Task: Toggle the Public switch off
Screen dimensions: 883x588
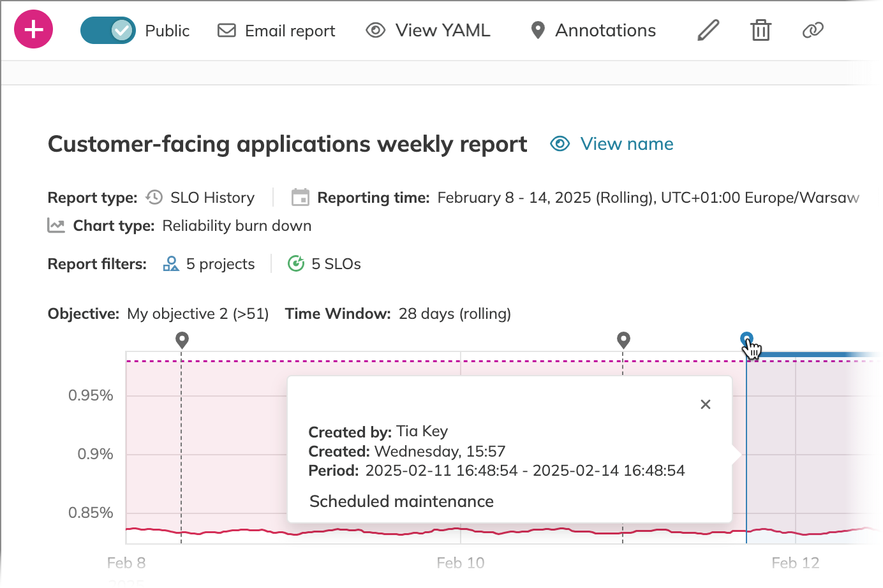Action: (x=108, y=30)
